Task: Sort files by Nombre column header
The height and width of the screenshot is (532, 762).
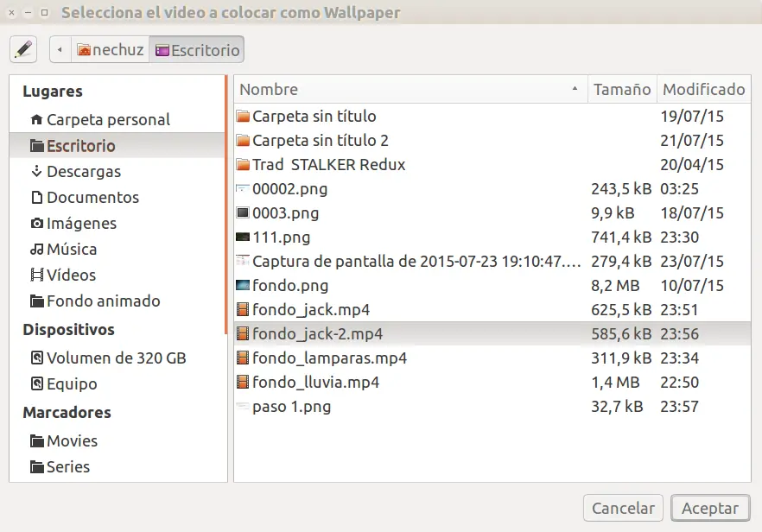Action: click(410, 89)
